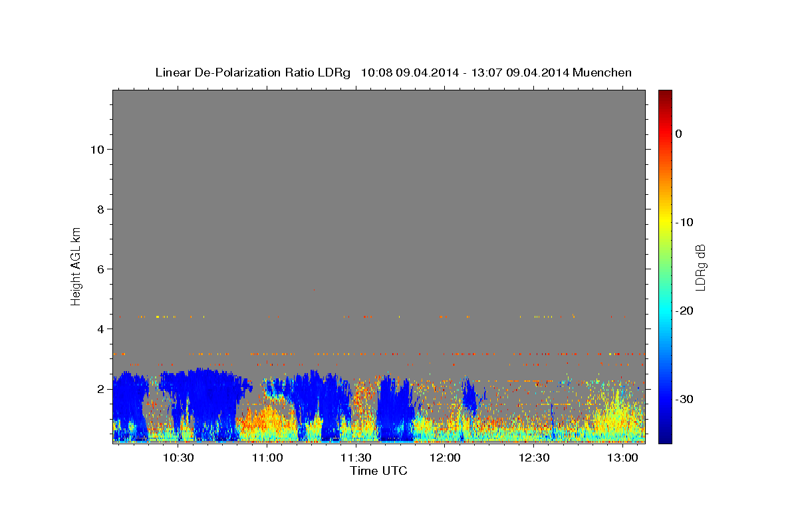Pick the dark red top of the colorbar

click(665, 94)
